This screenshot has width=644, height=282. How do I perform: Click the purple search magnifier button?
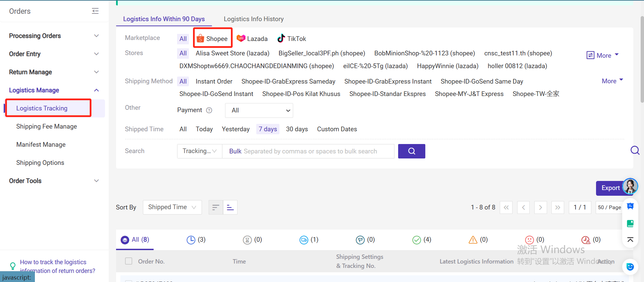(412, 151)
